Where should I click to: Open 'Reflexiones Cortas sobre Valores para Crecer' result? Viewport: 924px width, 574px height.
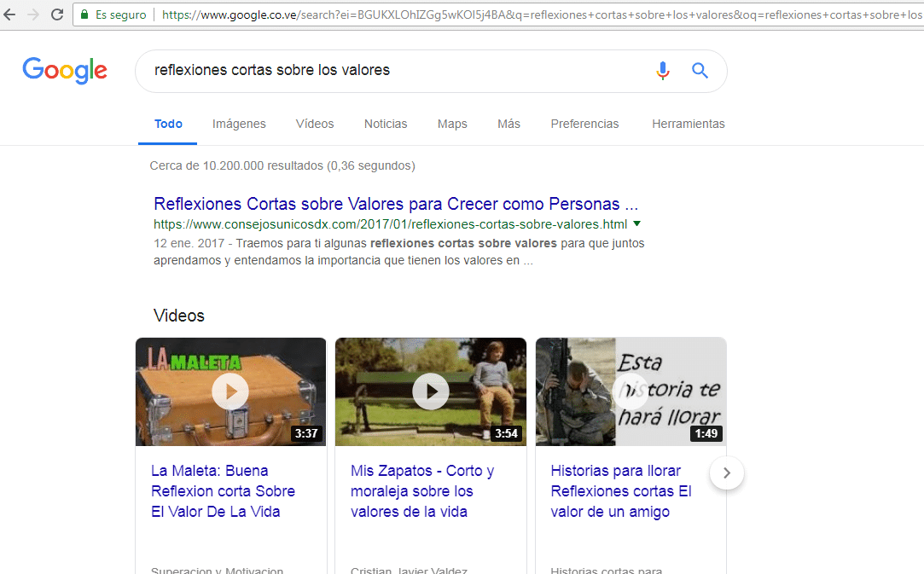(396, 204)
